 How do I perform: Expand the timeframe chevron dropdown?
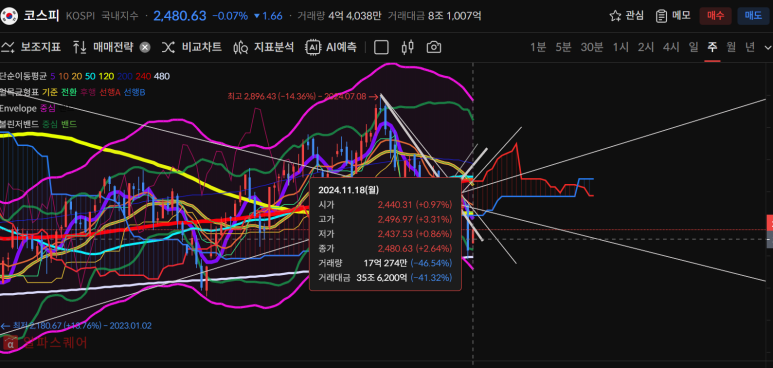coord(768,47)
